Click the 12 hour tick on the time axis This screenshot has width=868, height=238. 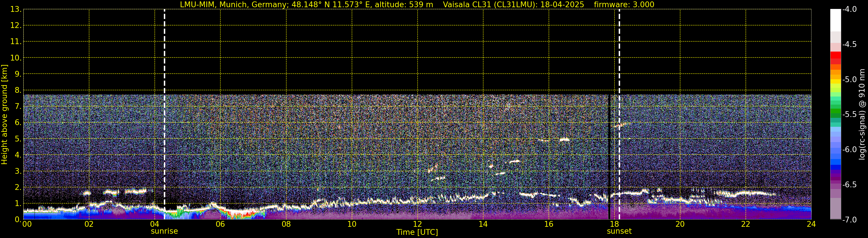point(417,224)
